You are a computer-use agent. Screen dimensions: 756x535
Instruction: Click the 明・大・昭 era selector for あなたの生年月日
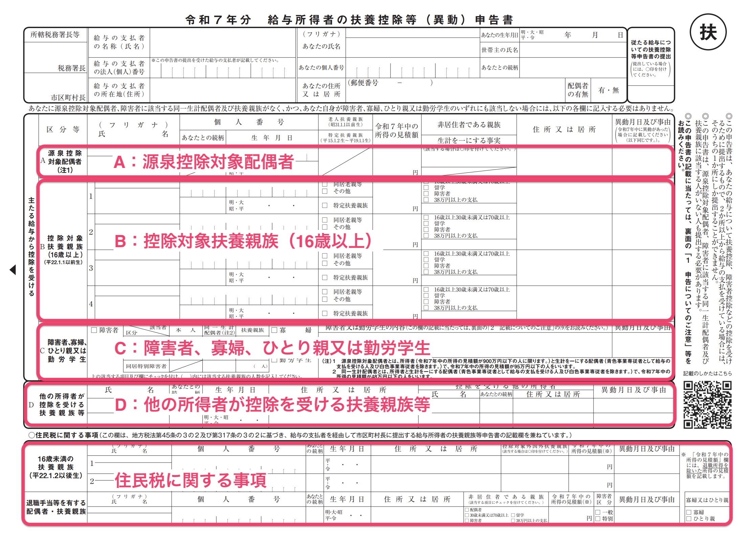point(532,35)
